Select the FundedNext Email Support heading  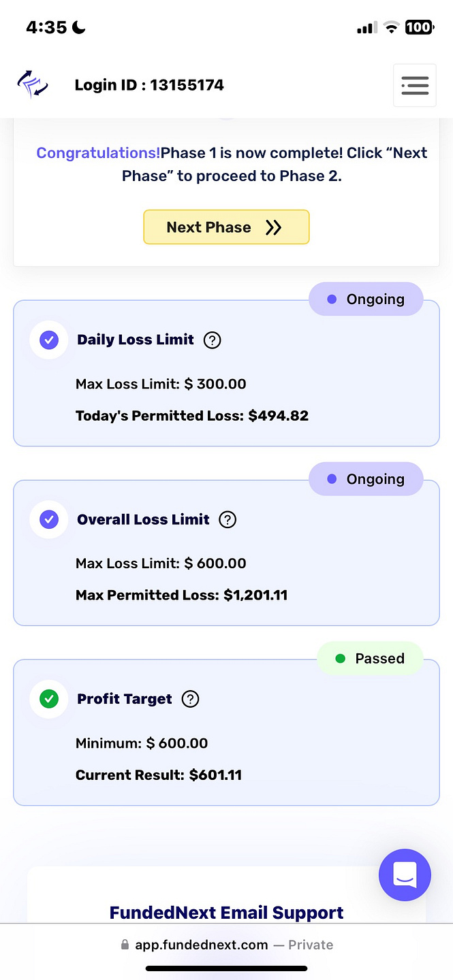click(226, 913)
